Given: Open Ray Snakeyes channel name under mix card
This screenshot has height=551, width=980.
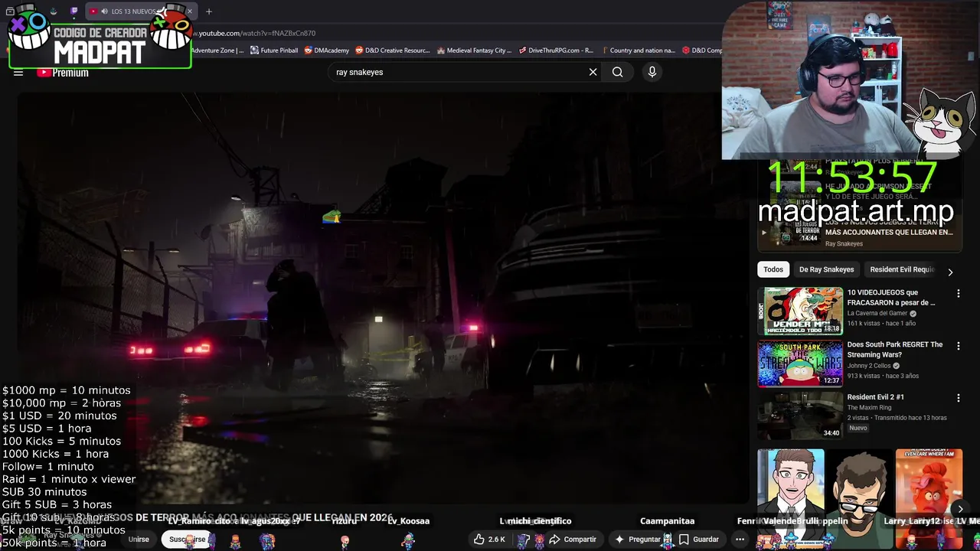Looking at the screenshot, I should [844, 244].
